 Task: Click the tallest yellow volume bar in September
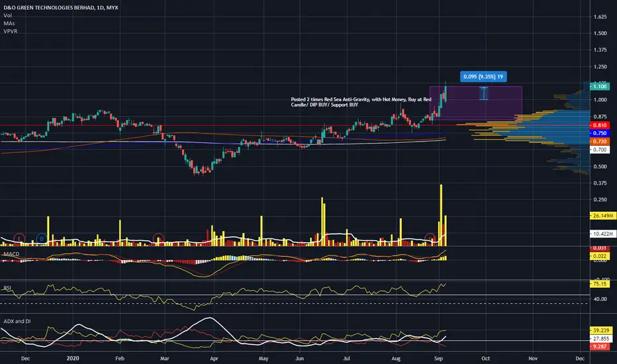441,215
